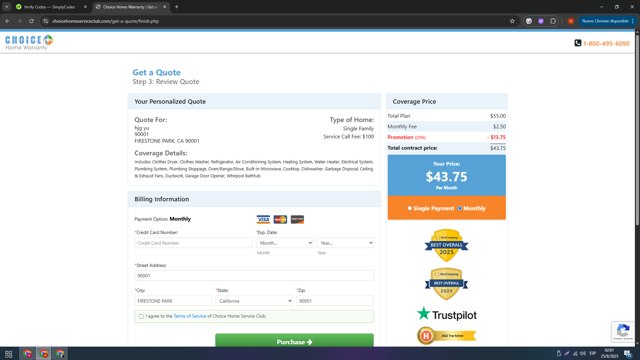Open site information icon in address bar

[x=46, y=21]
